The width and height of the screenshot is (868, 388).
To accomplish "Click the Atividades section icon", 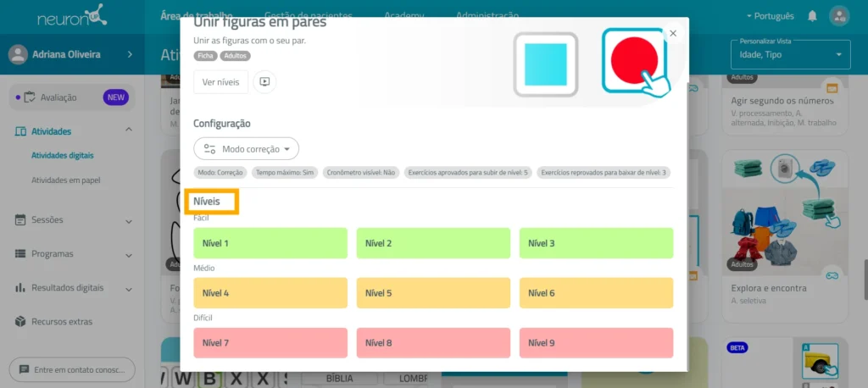I will (x=20, y=131).
